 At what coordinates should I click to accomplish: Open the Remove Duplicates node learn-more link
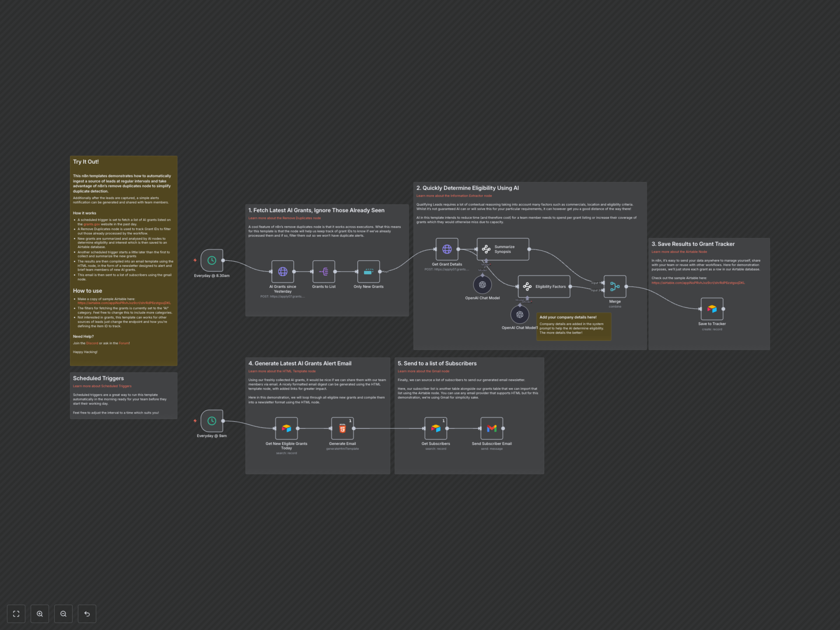coord(284,218)
